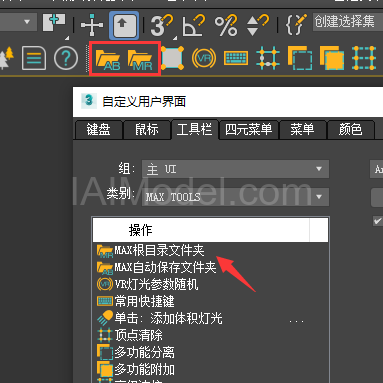383x383 pixels.
Task: Select MAX根目录文件夹 in the action list
Action: 159,250
